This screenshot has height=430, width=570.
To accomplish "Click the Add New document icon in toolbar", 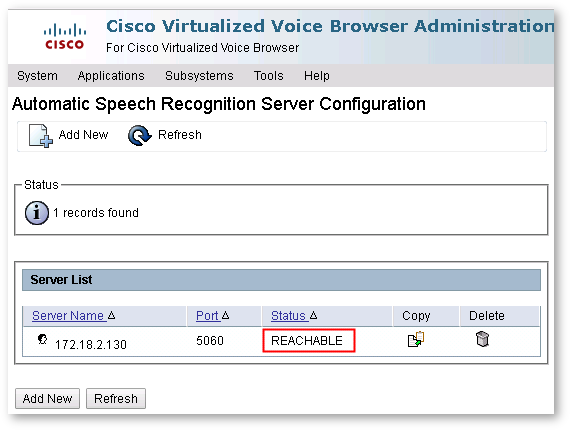I will [41, 136].
